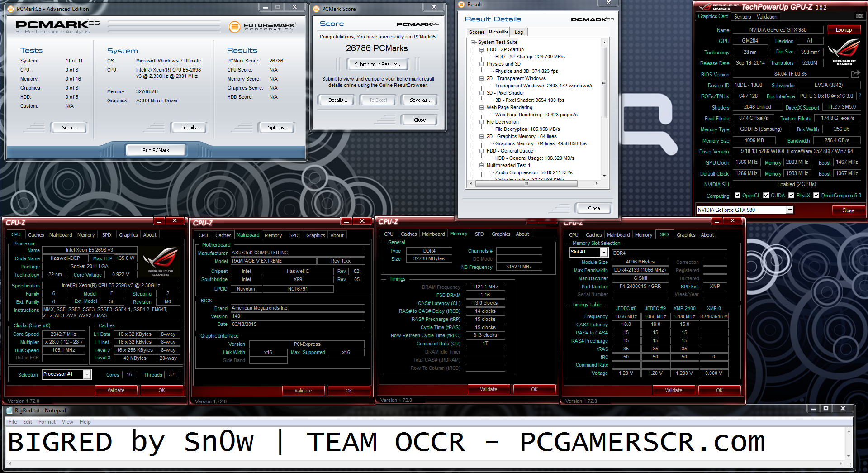Click the Republic of Gamers logo in CPU-Z CPU tab
868x473 pixels.
pyautogui.click(x=161, y=261)
